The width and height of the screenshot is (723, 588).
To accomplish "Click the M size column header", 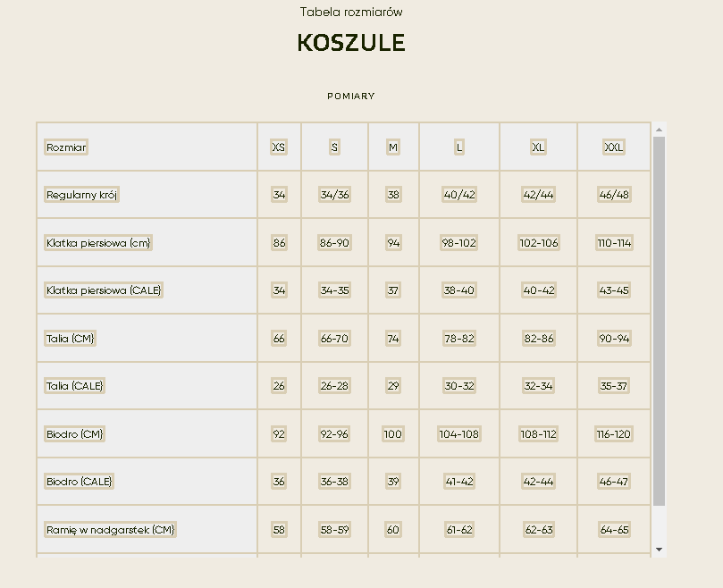I will point(393,147).
